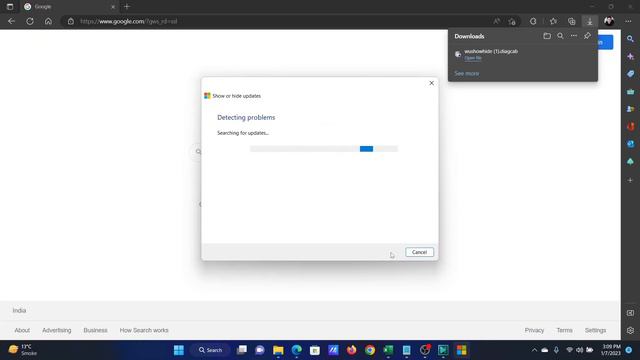Add this page to favorites
The height and width of the screenshot is (360, 640).
tap(512, 21)
